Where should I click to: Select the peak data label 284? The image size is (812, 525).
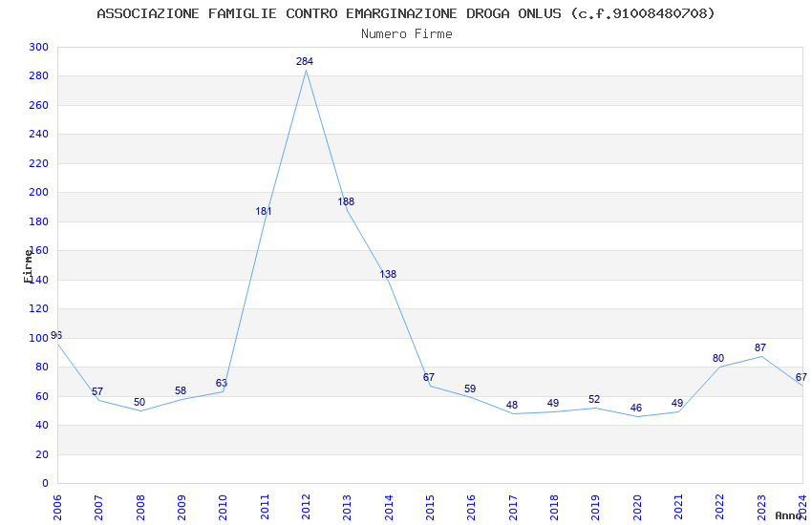click(305, 61)
